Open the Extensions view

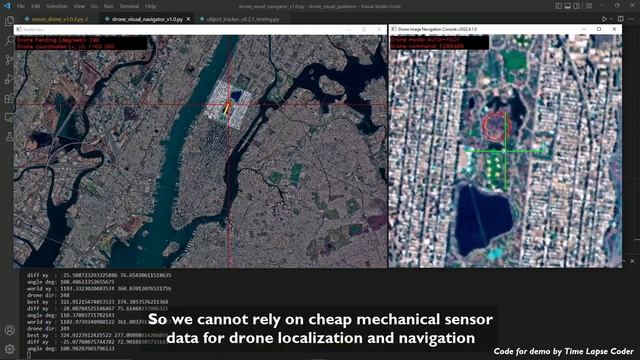click(x=9, y=98)
